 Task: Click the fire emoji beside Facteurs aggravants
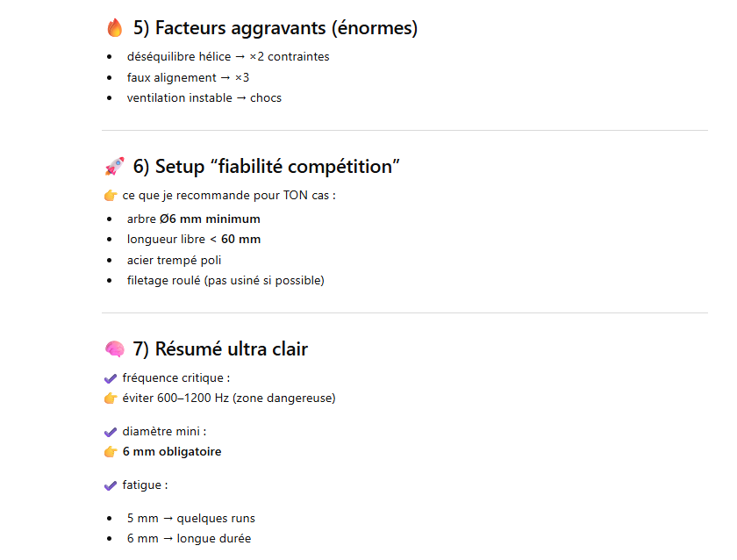click(114, 28)
